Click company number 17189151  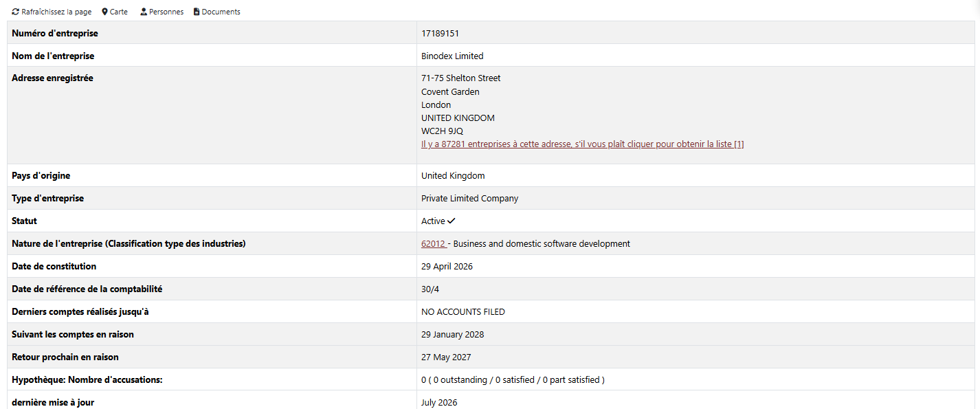(440, 33)
